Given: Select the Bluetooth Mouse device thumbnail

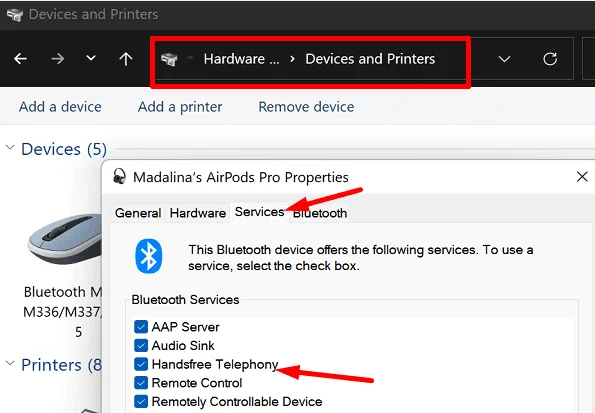Looking at the screenshot, I should pyautogui.click(x=65, y=240).
